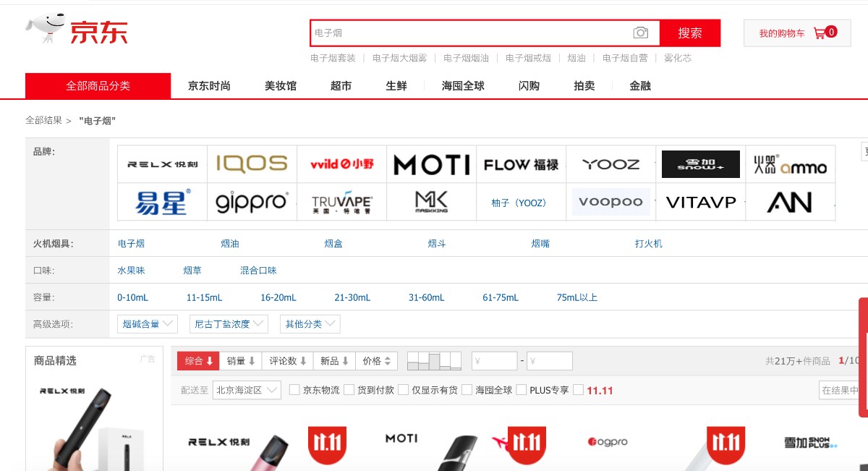
Task: Sort results by 新品
Action: coord(334,360)
